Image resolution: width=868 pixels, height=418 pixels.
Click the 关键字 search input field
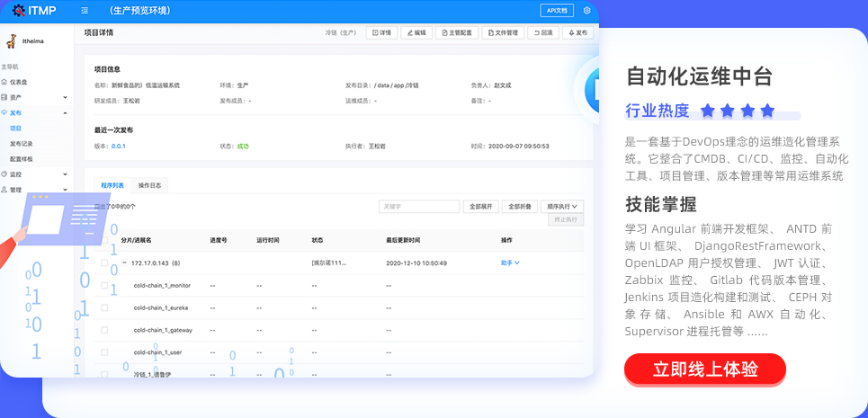(x=419, y=206)
